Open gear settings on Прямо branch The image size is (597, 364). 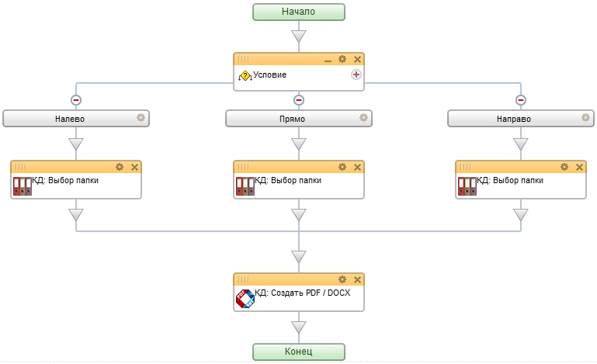(x=363, y=118)
